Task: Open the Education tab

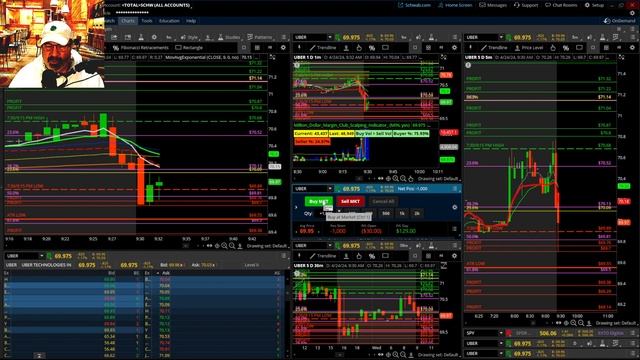Action: click(x=169, y=21)
